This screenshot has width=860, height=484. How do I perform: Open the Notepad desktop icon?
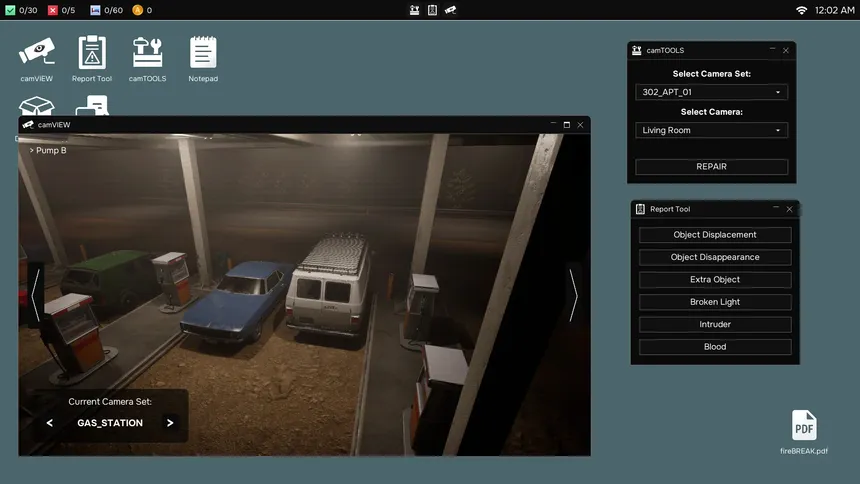coord(203,59)
